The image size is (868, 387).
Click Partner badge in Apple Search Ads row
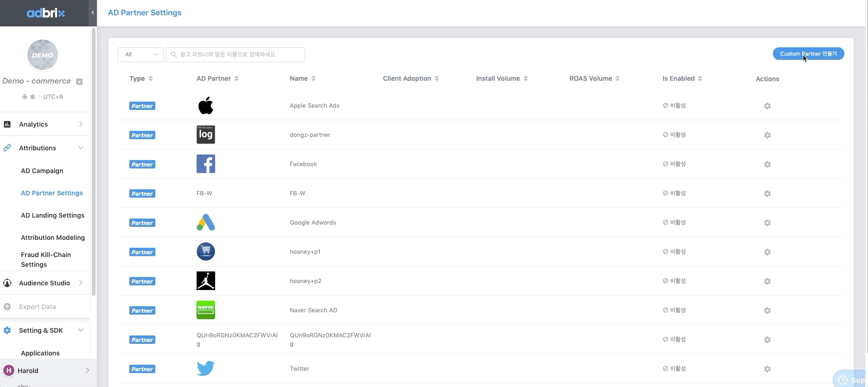coord(142,106)
